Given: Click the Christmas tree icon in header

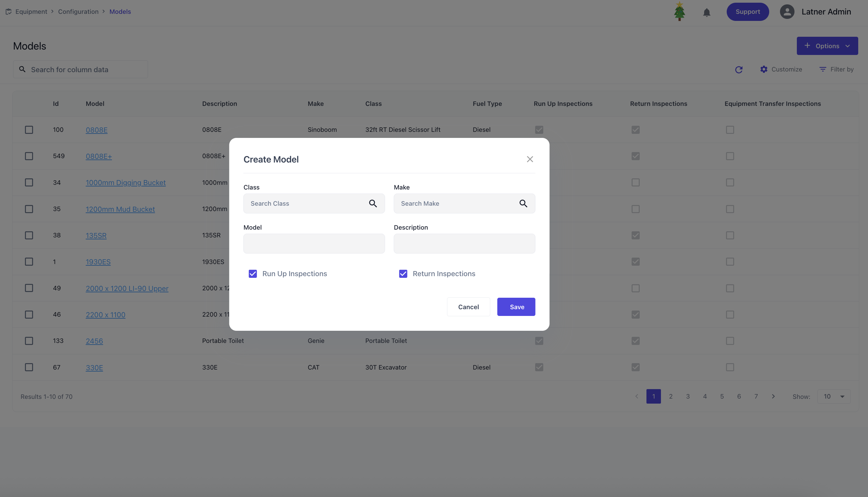Looking at the screenshot, I should [679, 11].
